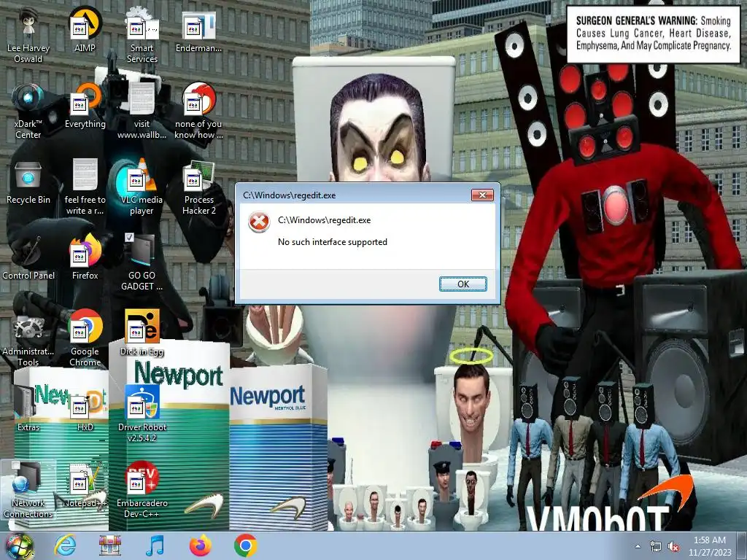747x560 pixels.
Task: Launch VLC media player shortcut
Action: pos(142,187)
